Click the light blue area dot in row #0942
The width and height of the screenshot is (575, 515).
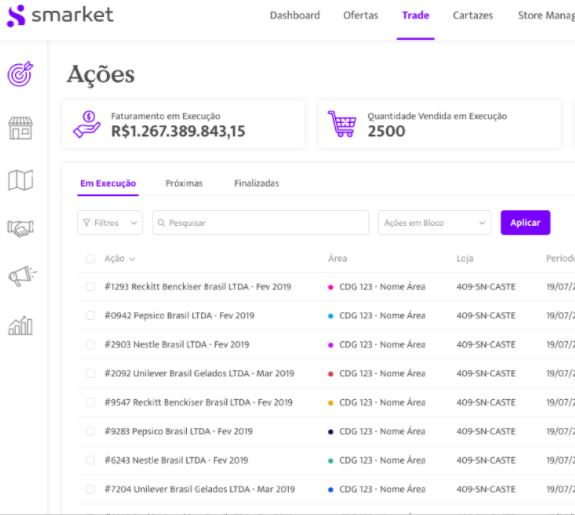click(x=330, y=316)
